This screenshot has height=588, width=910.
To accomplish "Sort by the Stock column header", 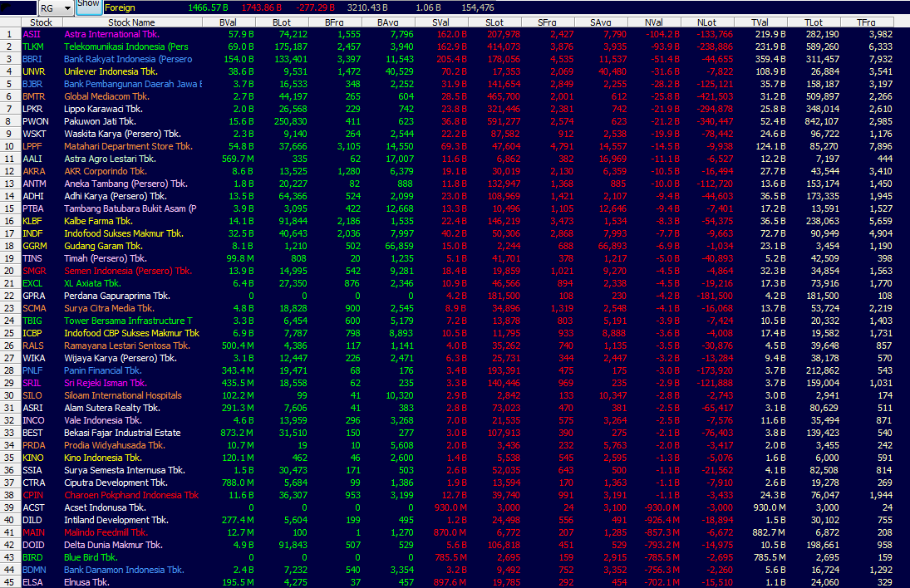I will pos(41,22).
